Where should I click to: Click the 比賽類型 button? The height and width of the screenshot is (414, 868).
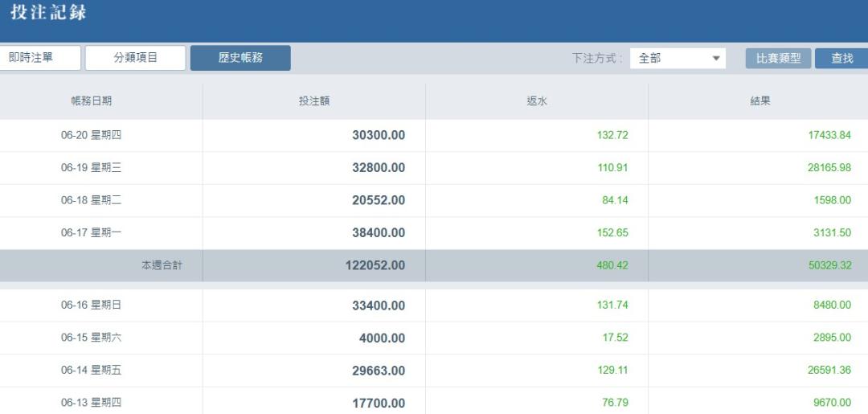coord(778,59)
